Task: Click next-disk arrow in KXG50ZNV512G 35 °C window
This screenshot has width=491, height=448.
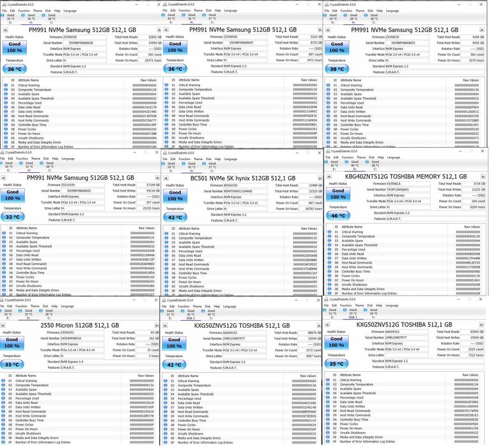Action: click(482, 324)
